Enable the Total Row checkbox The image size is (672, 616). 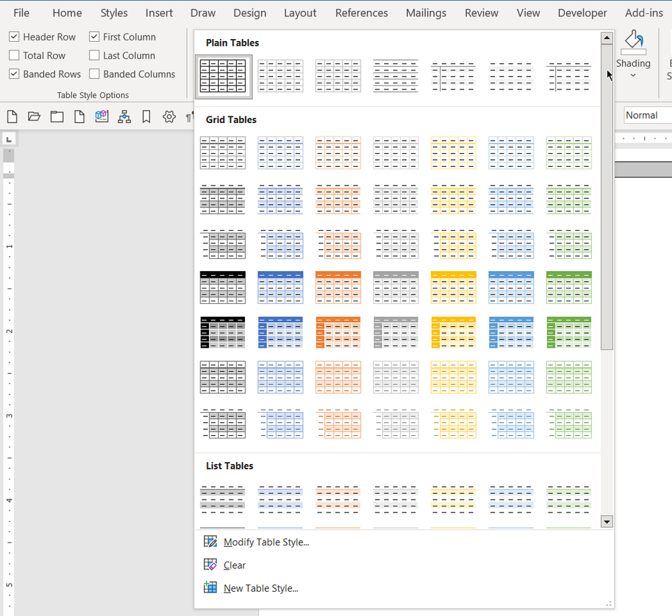click(x=14, y=55)
